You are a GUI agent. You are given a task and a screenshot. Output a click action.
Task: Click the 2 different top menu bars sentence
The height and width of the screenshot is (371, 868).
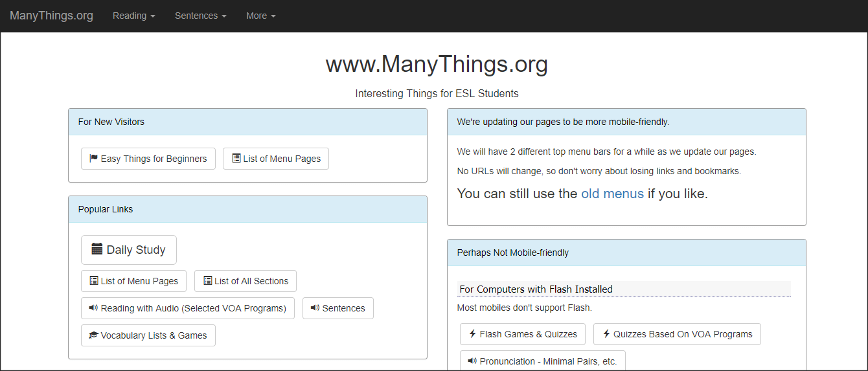point(607,152)
